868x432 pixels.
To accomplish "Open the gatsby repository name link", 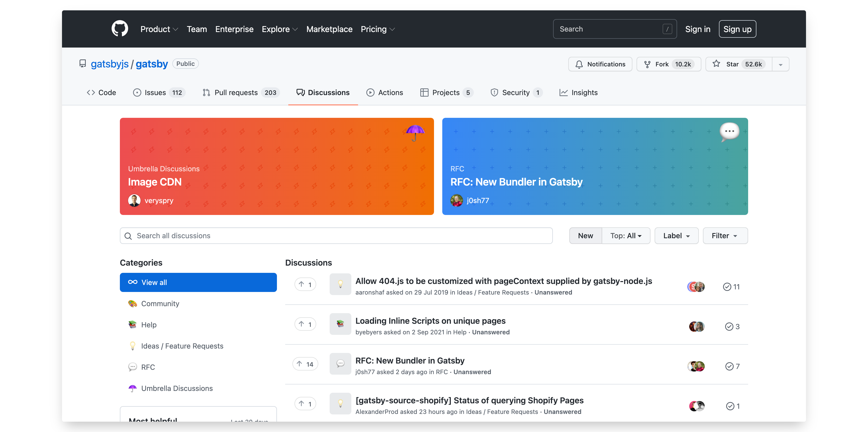I will pos(152,64).
